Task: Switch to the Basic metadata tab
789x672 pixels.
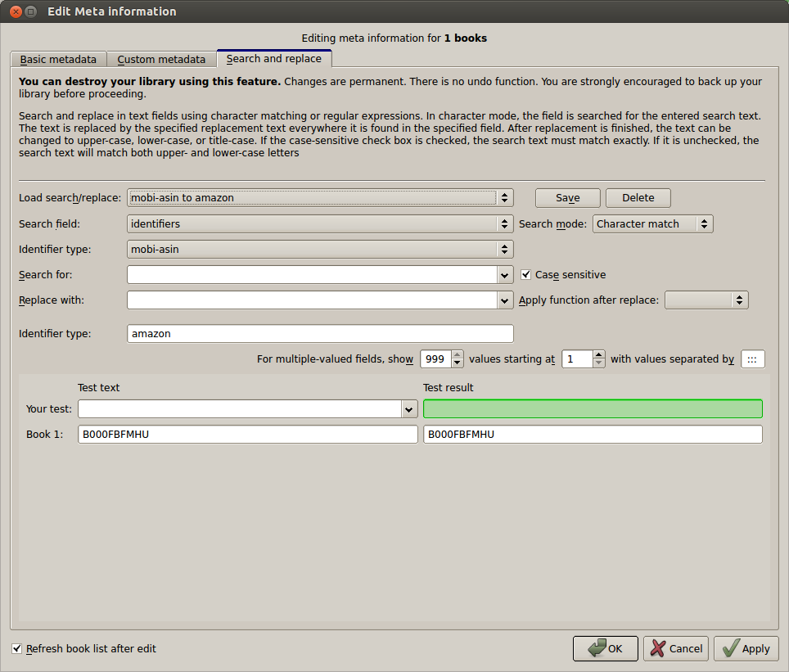Action: (x=58, y=60)
